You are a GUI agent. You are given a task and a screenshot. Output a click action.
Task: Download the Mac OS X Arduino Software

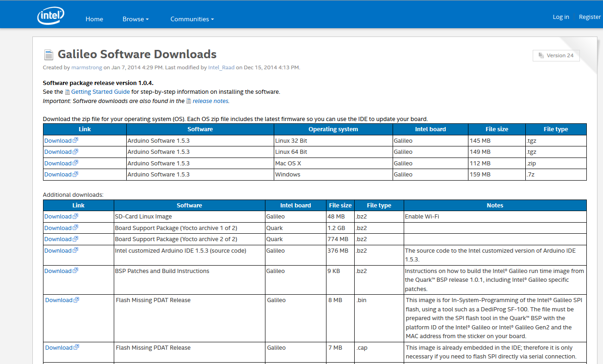click(57, 163)
